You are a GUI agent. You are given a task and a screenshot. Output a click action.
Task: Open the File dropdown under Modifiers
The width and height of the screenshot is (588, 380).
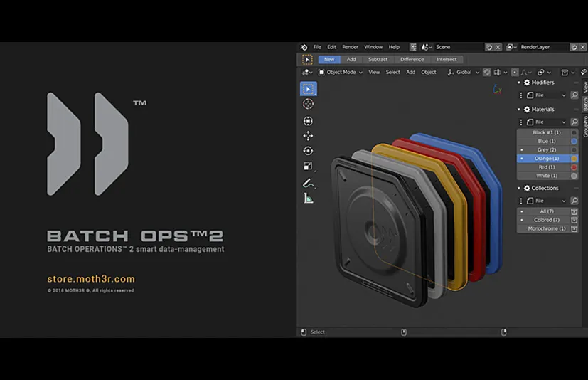click(546, 95)
